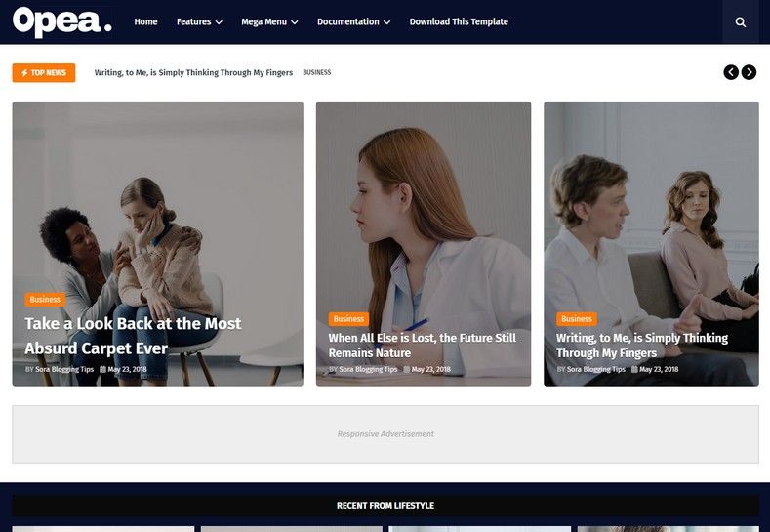Image resolution: width=770 pixels, height=532 pixels.
Task: Click the previous news arrow button
Action: click(x=731, y=72)
